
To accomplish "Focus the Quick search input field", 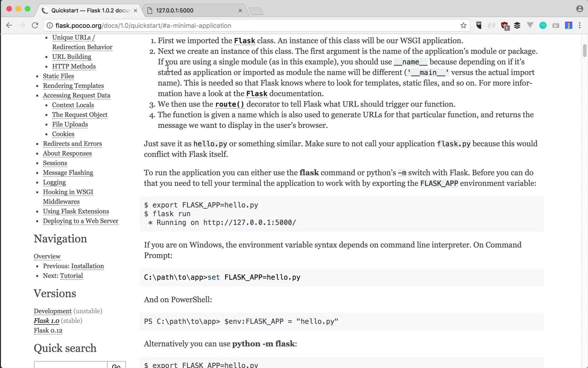I will [x=70, y=365].
